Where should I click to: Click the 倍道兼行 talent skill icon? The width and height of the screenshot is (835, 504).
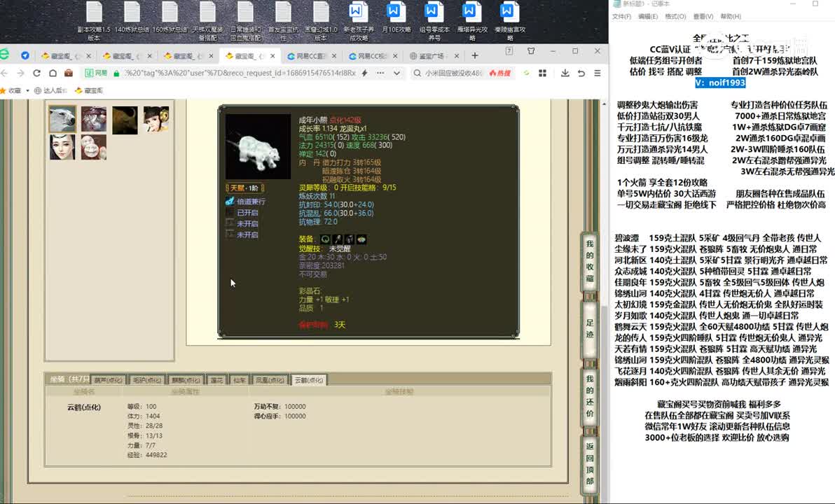click(230, 201)
